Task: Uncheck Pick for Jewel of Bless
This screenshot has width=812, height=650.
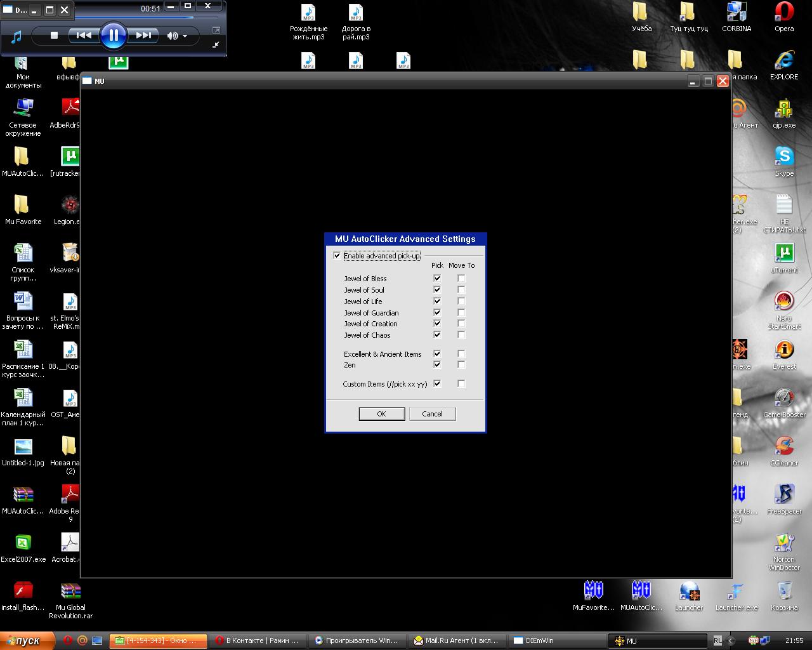Action: [x=437, y=278]
